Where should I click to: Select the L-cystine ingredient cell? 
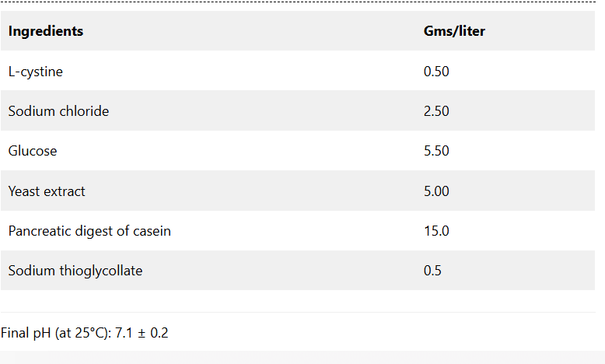coord(36,72)
